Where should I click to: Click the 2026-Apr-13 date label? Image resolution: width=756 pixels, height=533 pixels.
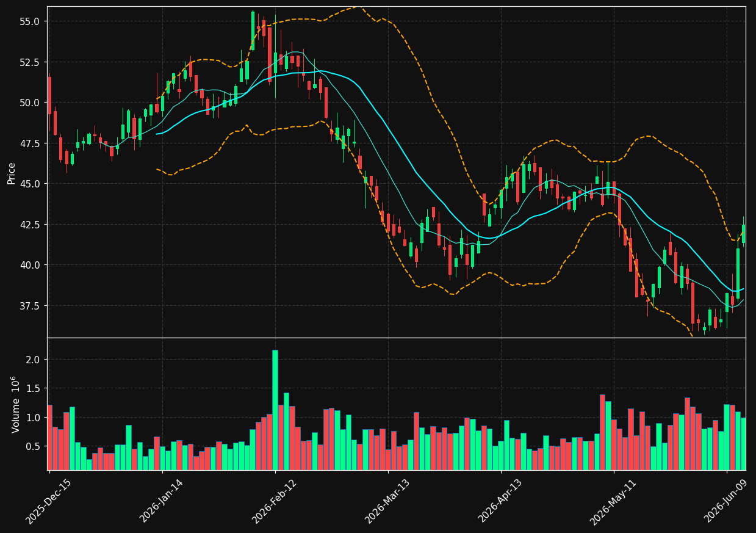(x=500, y=501)
